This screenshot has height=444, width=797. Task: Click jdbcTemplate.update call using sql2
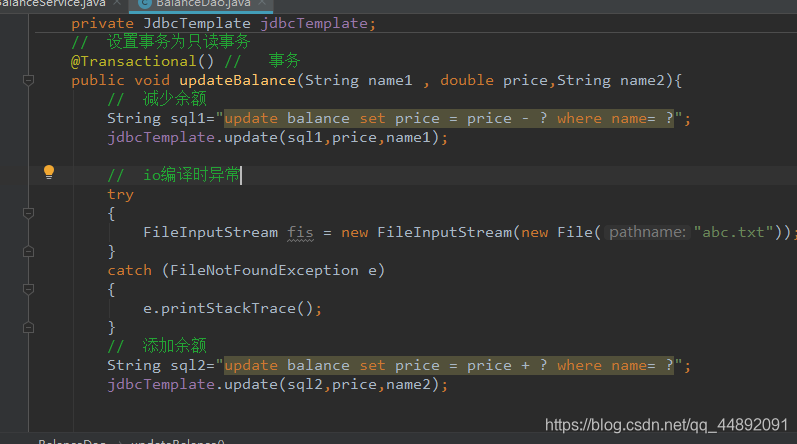(278, 385)
